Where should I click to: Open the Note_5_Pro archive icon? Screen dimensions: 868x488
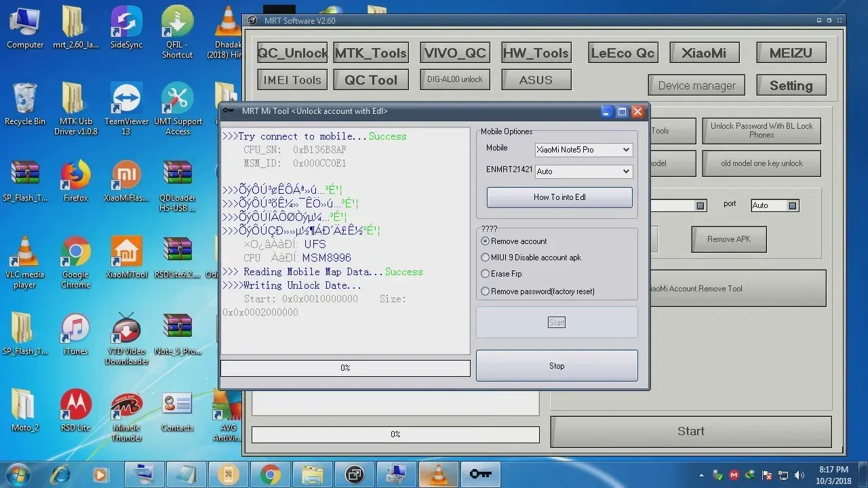pyautogui.click(x=178, y=334)
